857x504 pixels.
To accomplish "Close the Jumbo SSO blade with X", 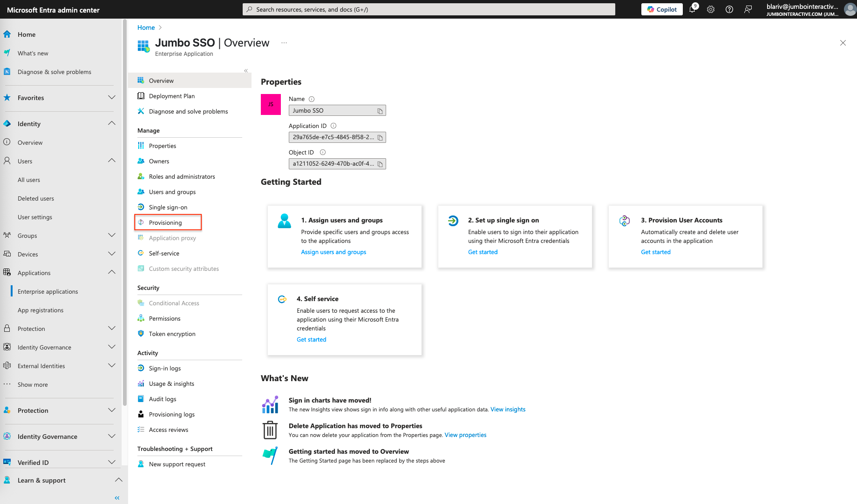I will (843, 43).
